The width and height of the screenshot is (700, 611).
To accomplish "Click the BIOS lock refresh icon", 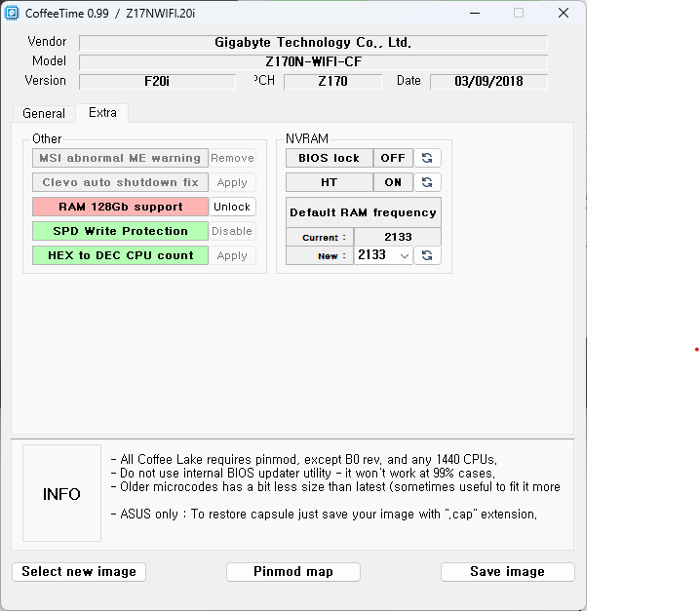I will (x=427, y=158).
